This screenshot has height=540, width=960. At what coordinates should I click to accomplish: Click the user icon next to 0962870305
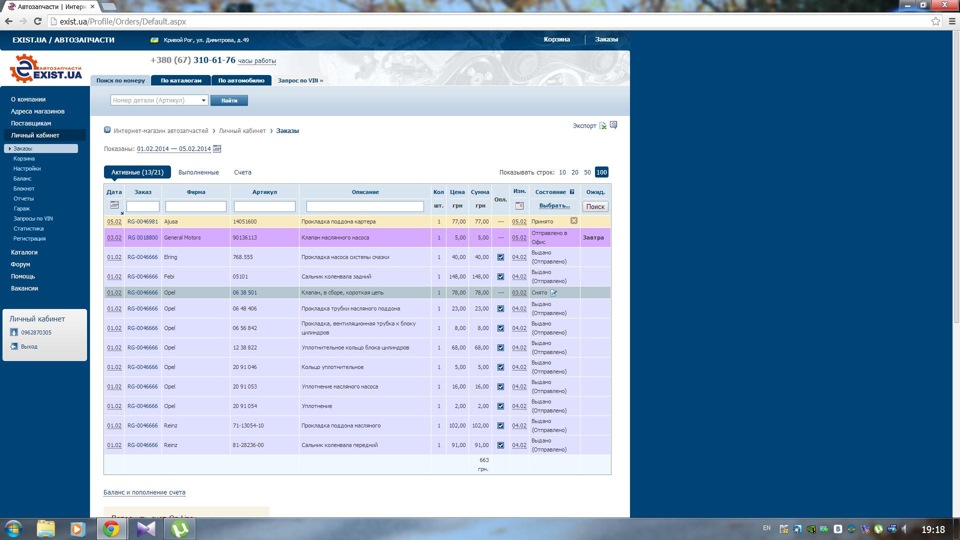tap(14, 332)
